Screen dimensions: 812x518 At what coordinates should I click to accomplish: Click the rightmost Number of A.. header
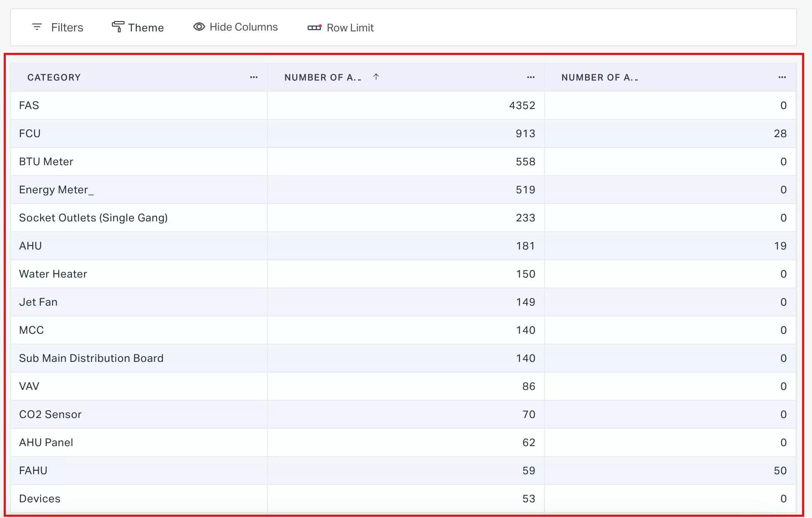coord(599,78)
